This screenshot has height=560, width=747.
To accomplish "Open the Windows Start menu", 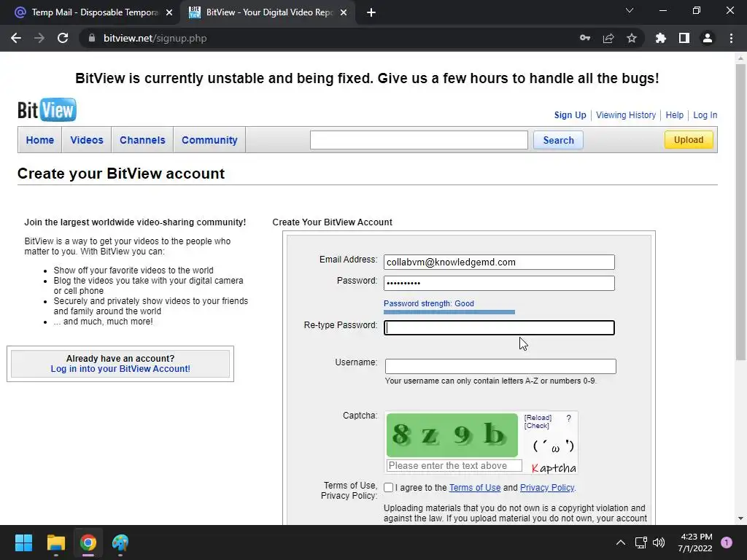I will pyautogui.click(x=23, y=542).
